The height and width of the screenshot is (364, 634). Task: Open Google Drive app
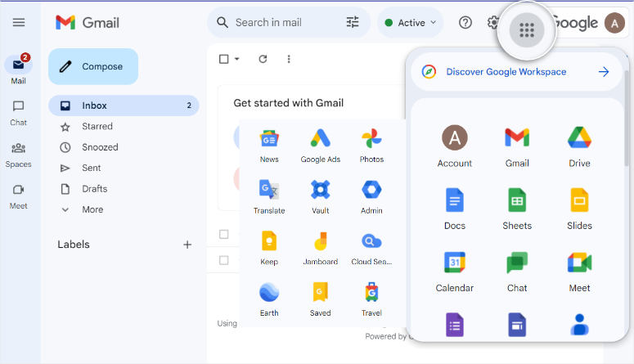[x=579, y=146]
